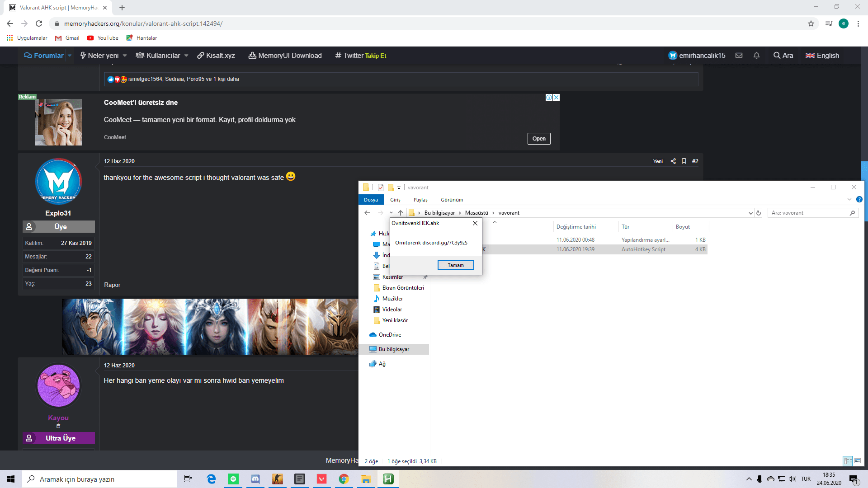Click Rapor under Explo31's post
The height and width of the screenshot is (488, 868).
click(x=112, y=285)
